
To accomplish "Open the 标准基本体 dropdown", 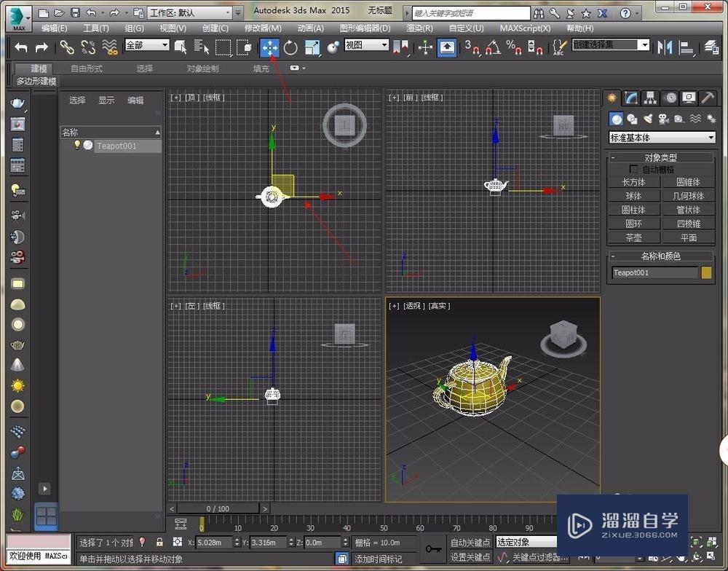I will click(x=662, y=138).
